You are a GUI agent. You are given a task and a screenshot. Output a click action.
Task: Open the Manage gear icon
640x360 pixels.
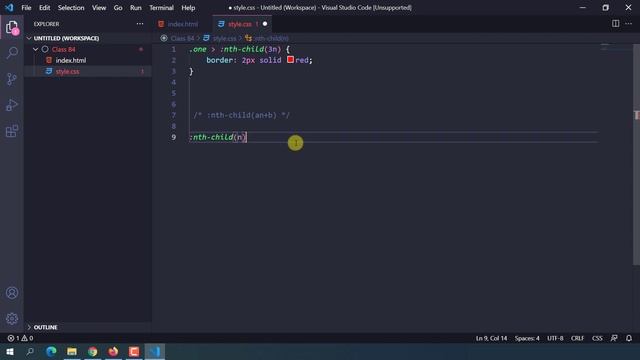pyautogui.click(x=12, y=318)
